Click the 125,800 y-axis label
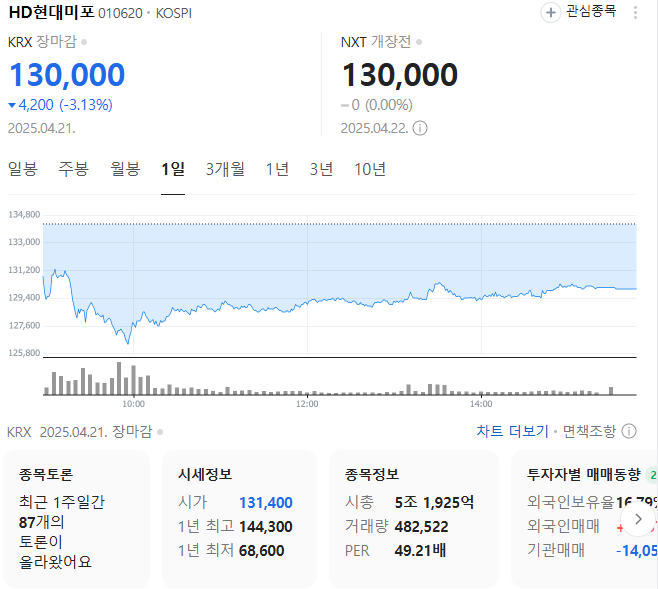This screenshot has width=658, height=589. pos(24,353)
